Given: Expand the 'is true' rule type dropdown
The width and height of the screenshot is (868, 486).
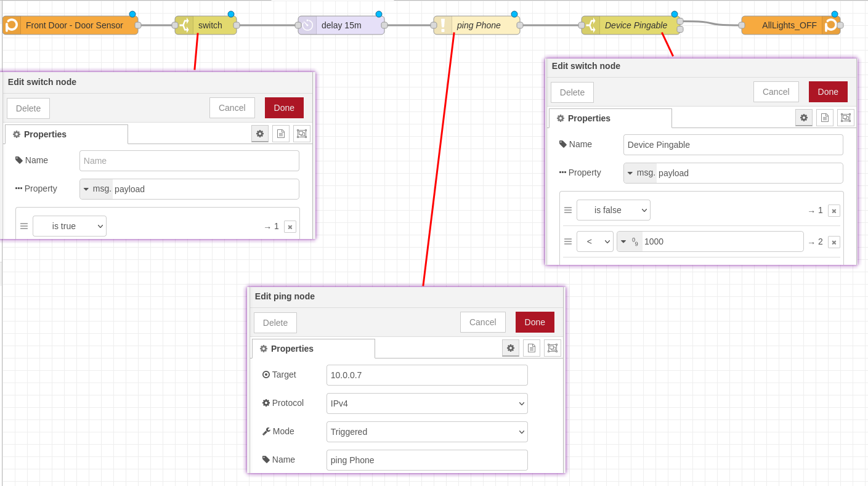Looking at the screenshot, I should click(x=70, y=226).
